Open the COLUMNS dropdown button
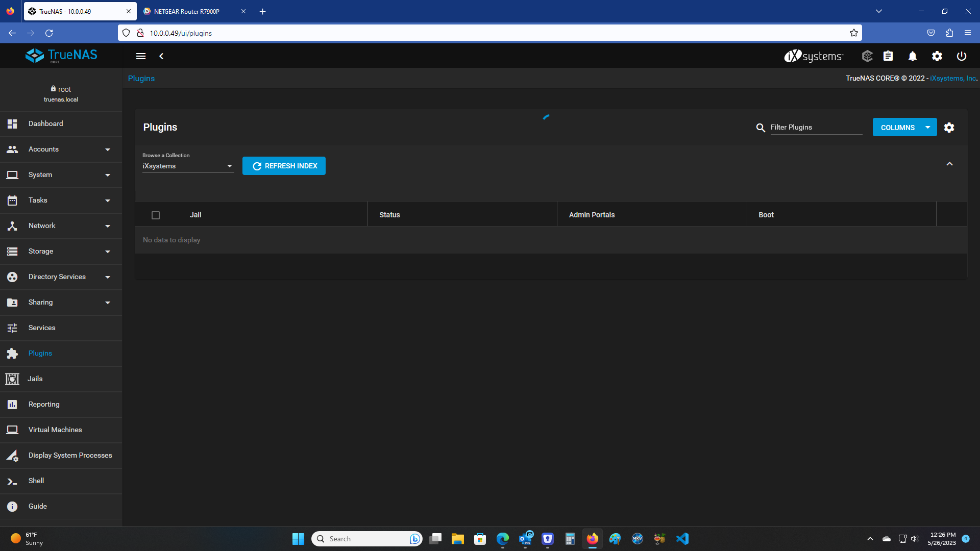The height and width of the screenshot is (551, 980). [x=904, y=128]
